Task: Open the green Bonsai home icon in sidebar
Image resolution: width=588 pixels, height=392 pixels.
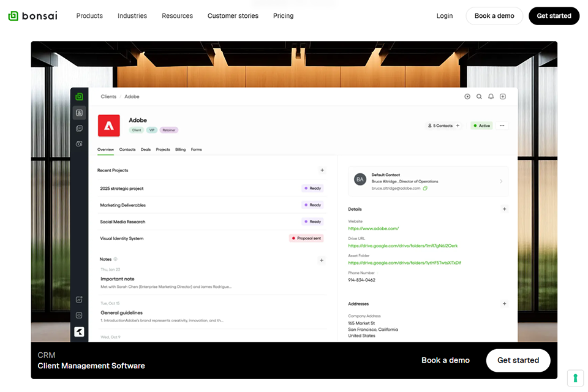Action: point(79,97)
